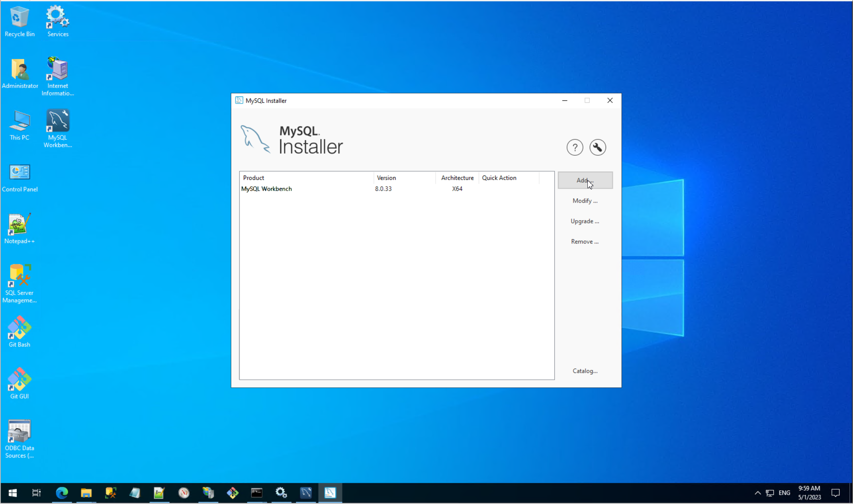Image resolution: width=853 pixels, height=504 pixels.
Task: Open the wrench settings icon
Action: tap(597, 148)
